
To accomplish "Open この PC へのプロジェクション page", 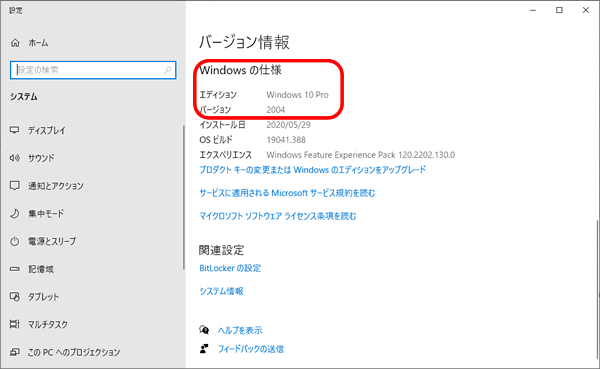I will click(x=73, y=352).
